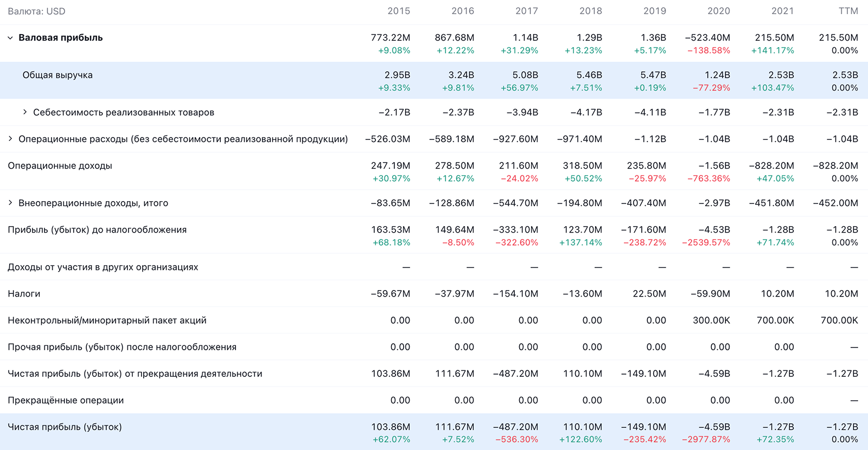Screen dimensions: 868x450
Task: Click Внеоперационные доходы, итого label
Action: (x=93, y=203)
